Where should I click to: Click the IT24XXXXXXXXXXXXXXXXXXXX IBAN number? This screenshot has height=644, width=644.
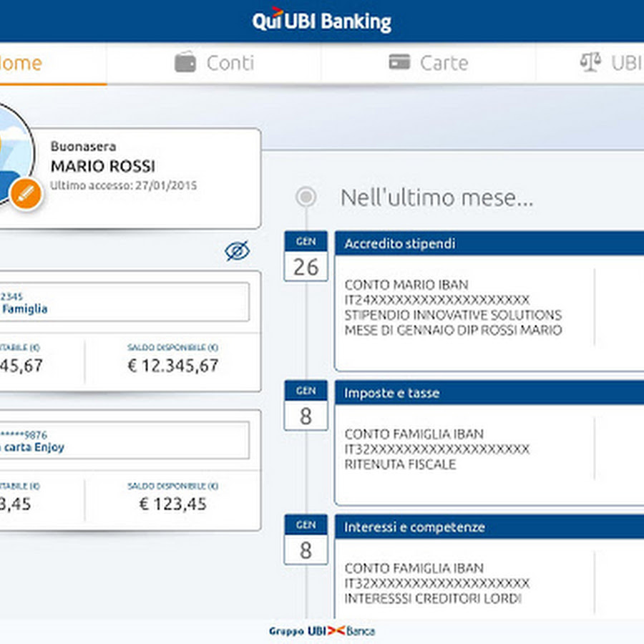(437, 300)
